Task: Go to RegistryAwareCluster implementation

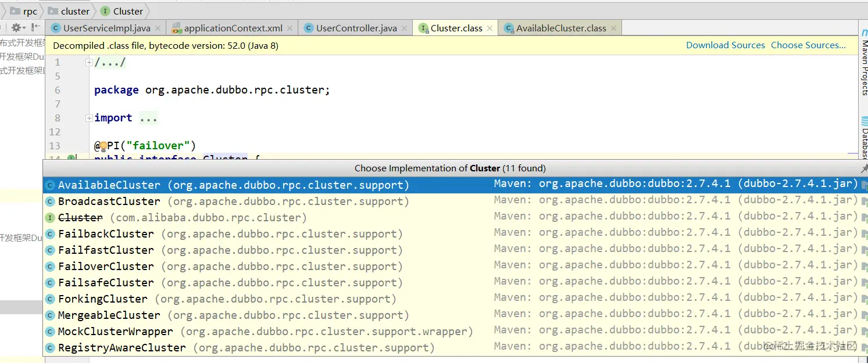Action: (455, 347)
